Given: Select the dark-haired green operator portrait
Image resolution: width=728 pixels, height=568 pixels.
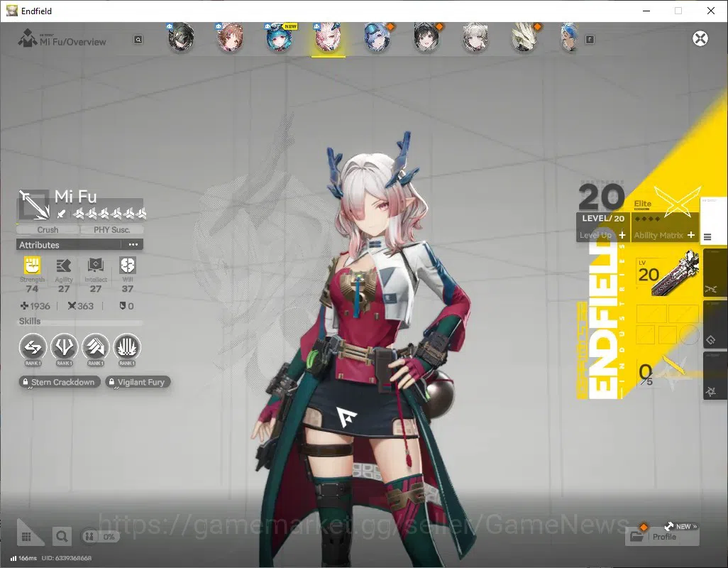Looking at the screenshot, I should [x=181, y=38].
